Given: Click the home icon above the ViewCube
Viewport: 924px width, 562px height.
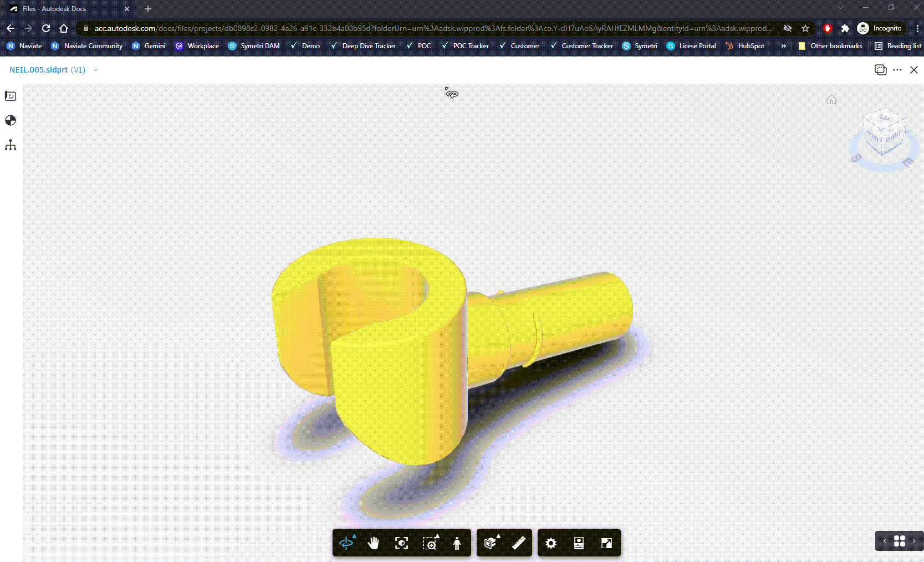Looking at the screenshot, I should pos(831,100).
